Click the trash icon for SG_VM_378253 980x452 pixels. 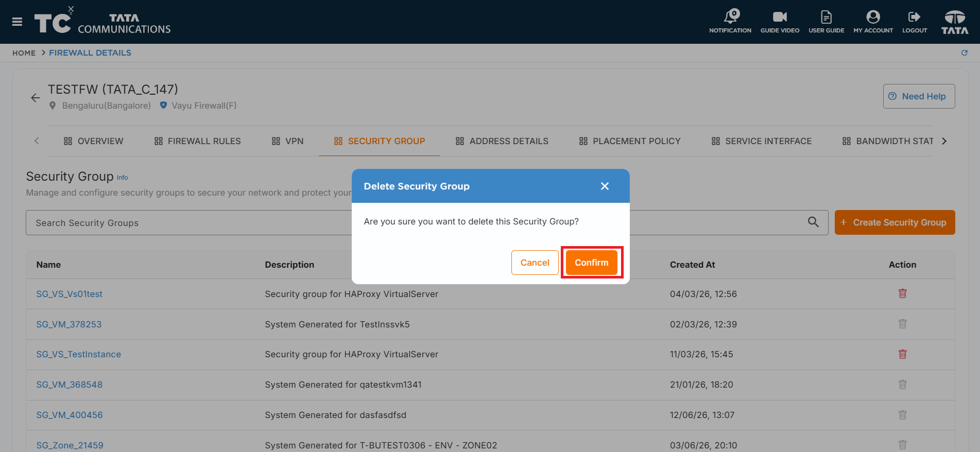coord(902,324)
